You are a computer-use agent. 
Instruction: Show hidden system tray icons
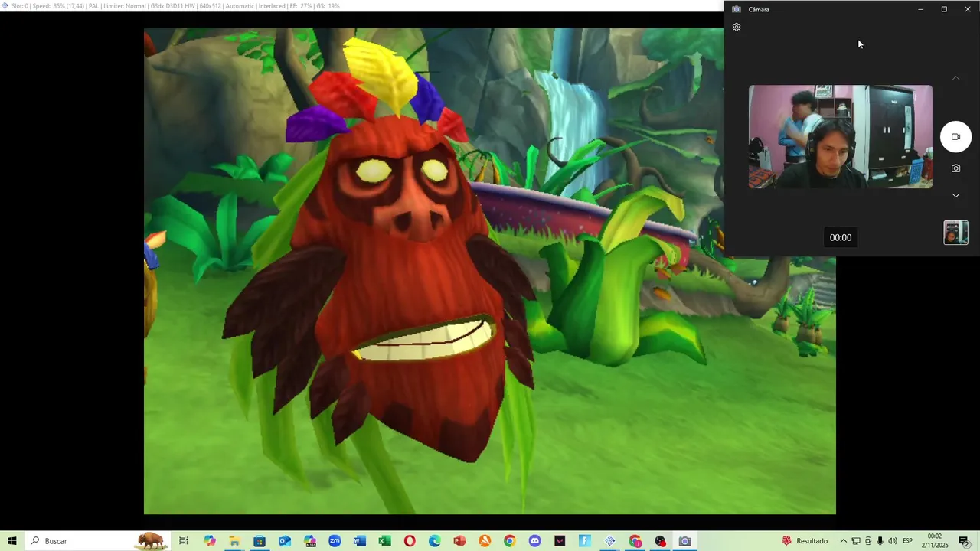pos(844,541)
